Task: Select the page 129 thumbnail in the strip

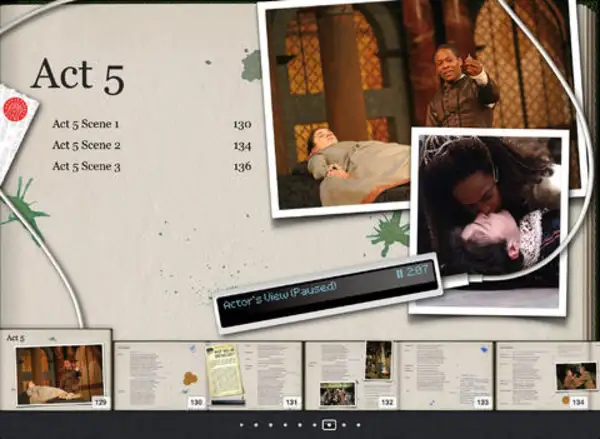Action: click(56, 369)
